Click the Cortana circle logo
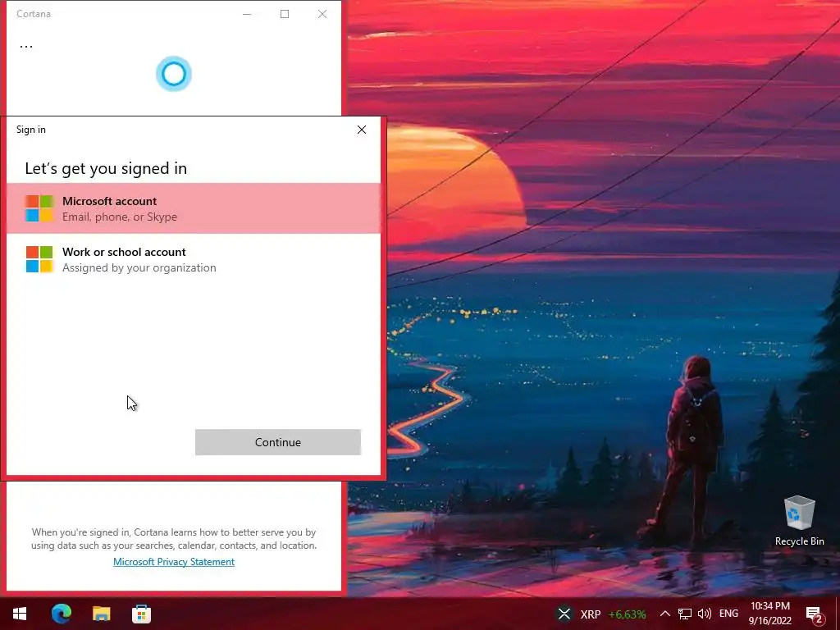The width and height of the screenshot is (840, 630). (174, 74)
